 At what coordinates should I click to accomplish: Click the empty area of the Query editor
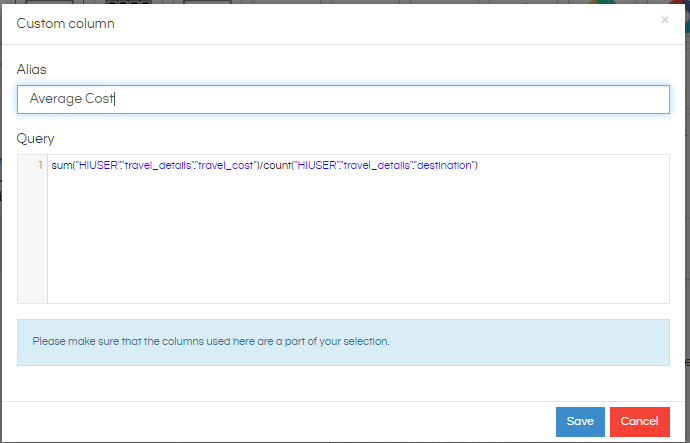coord(358,238)
